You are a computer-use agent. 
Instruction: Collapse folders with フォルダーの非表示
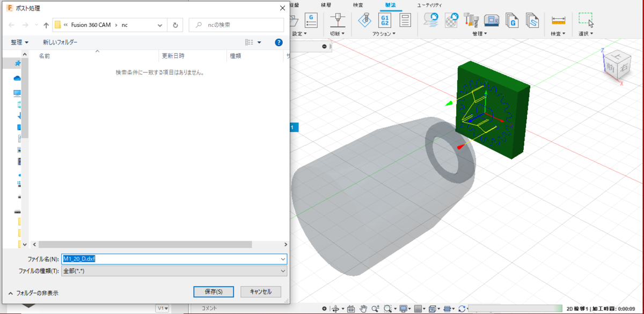pyautogui.click(x=33, y=293)
